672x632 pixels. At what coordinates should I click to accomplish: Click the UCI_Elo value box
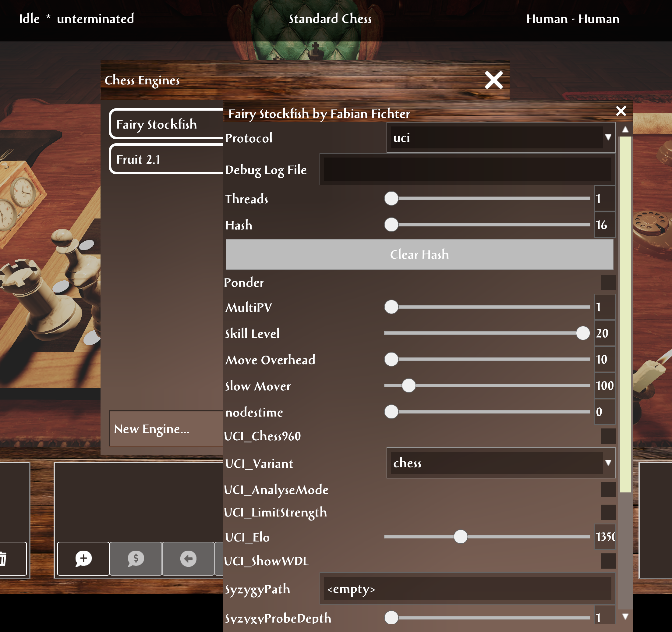(605, 537)
